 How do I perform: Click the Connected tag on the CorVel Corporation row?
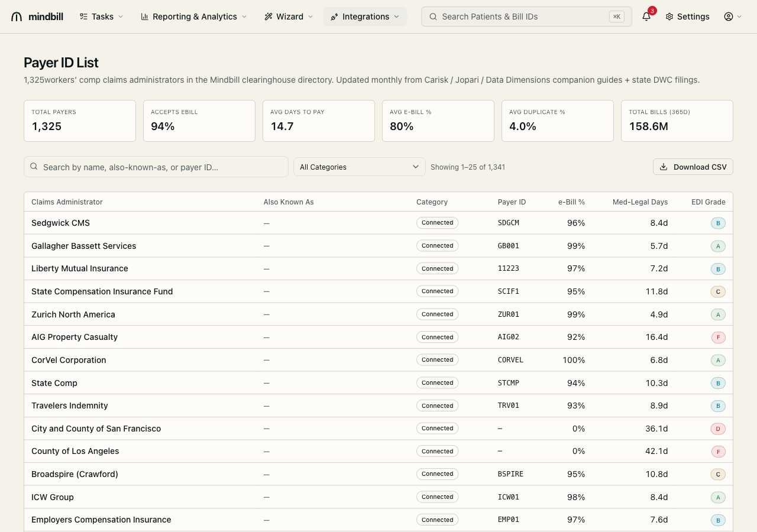click(x=438, y=360)
